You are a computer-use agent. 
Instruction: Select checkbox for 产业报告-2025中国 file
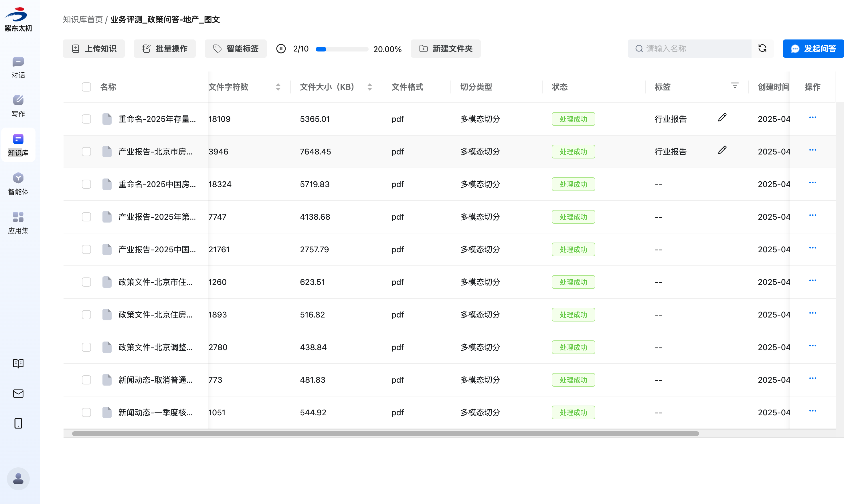point(86,249)
